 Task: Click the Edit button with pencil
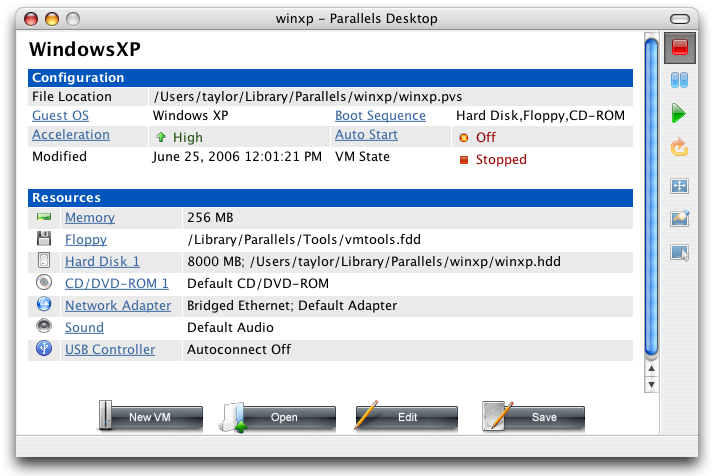coord(406,416)
